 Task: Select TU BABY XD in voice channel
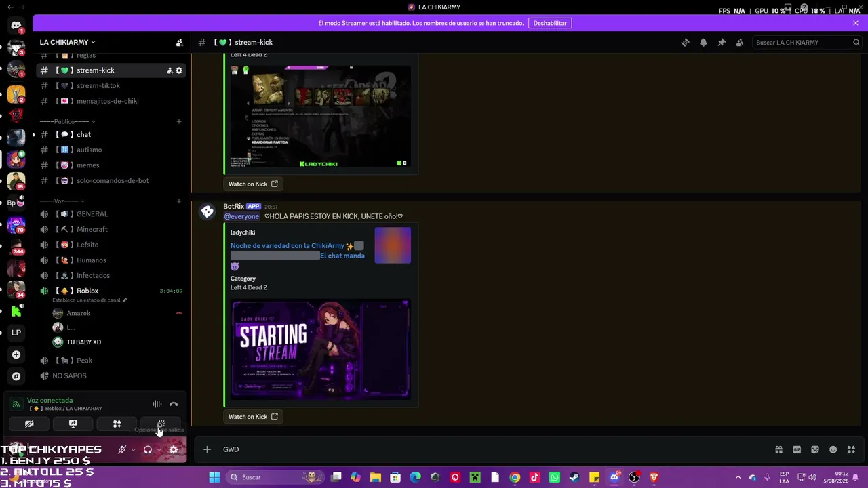click(x=117, y=342)
